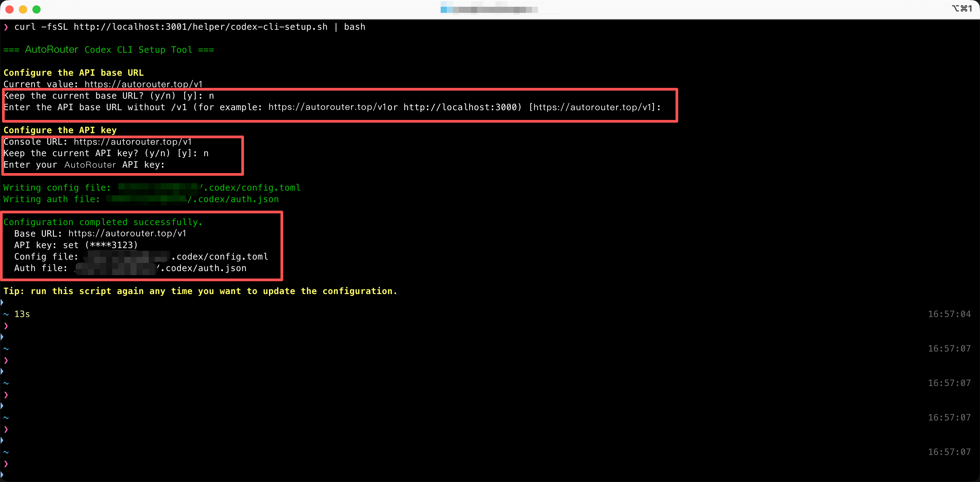
Task: Click 'Configuration completed successfully.' message
Action: tap(103, 222)
